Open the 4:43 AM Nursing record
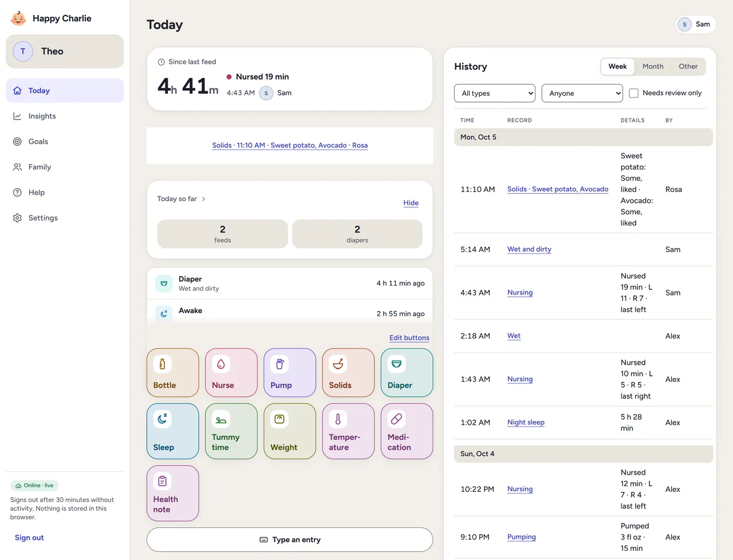Screen dimensions: 733x560 click(x=520, y=293)
